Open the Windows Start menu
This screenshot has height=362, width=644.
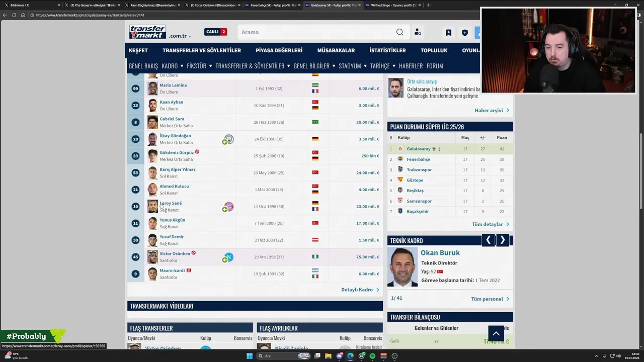250,356
